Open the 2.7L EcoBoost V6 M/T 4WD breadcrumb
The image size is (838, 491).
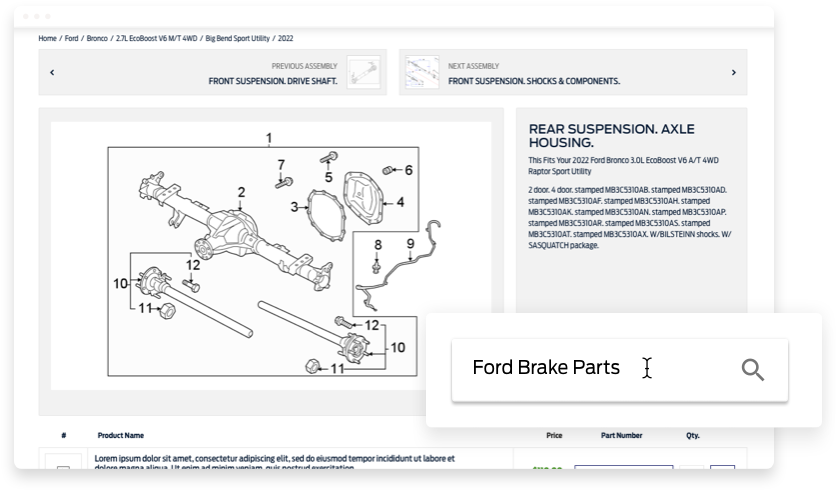click(157, 38)
